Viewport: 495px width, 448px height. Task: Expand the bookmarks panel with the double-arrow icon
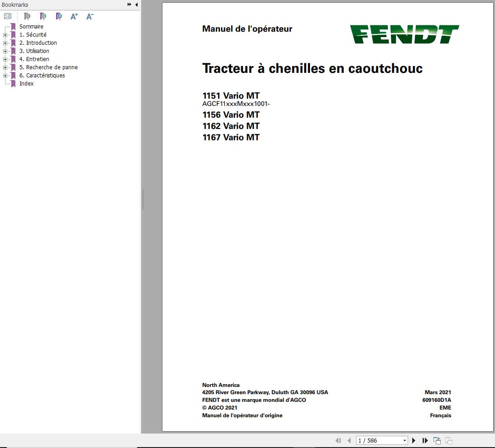tap(129, 5)
